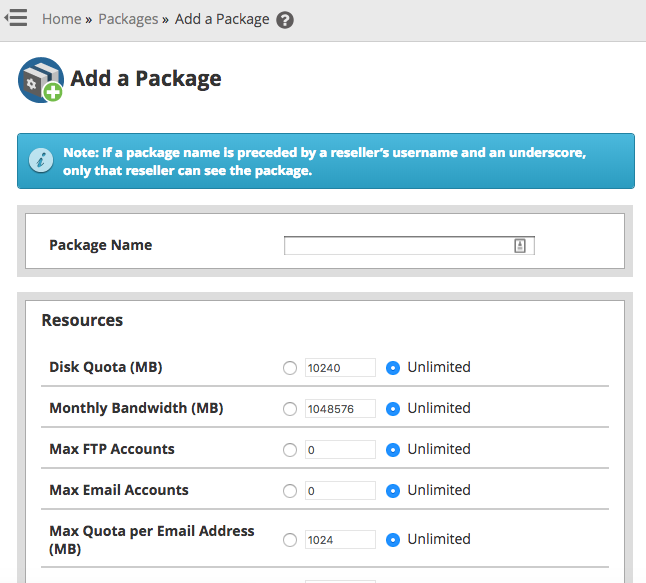This screenshot has width=646, height=583.
Task: Select Unlimited radio for Max Email Accounts
Action: coord(393,491)
